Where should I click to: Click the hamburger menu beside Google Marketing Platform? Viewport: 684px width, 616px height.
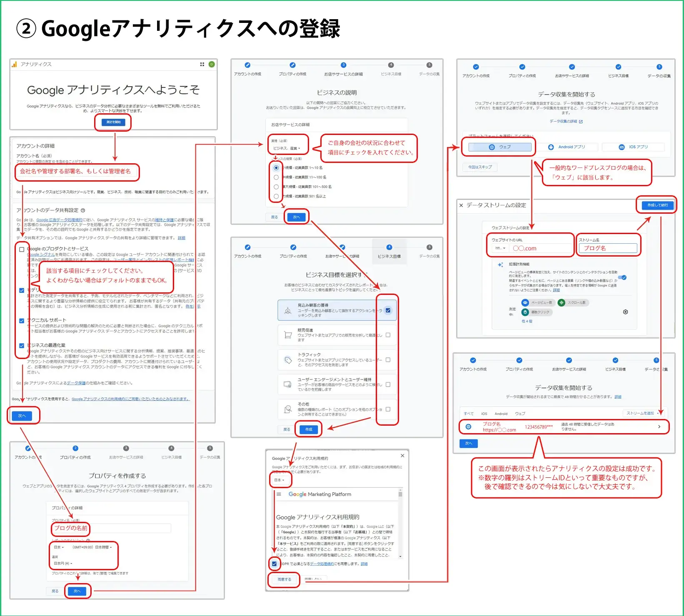(279, 494)
